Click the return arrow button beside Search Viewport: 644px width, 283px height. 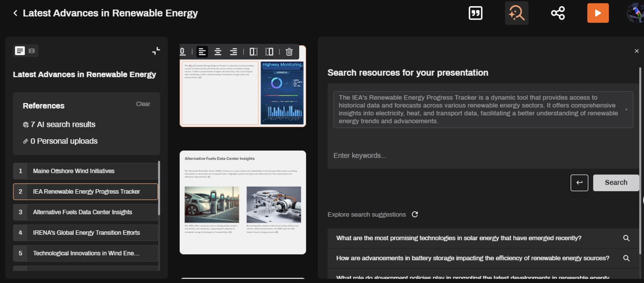coord(579,183)
